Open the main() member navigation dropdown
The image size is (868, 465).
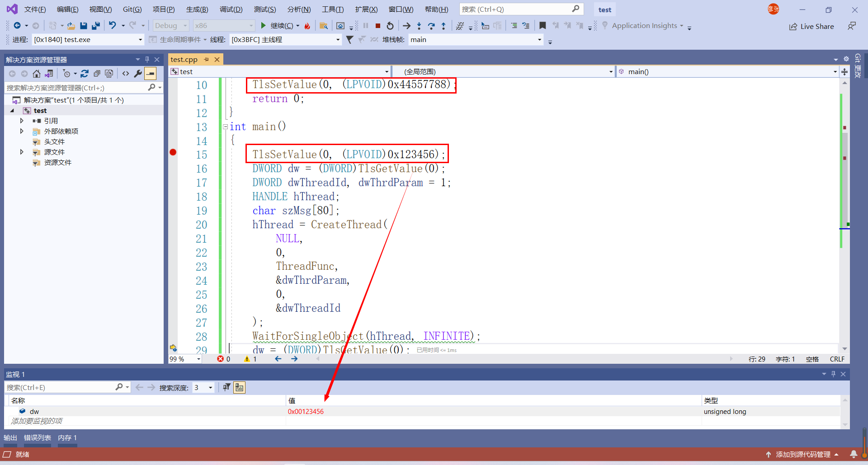727,71
